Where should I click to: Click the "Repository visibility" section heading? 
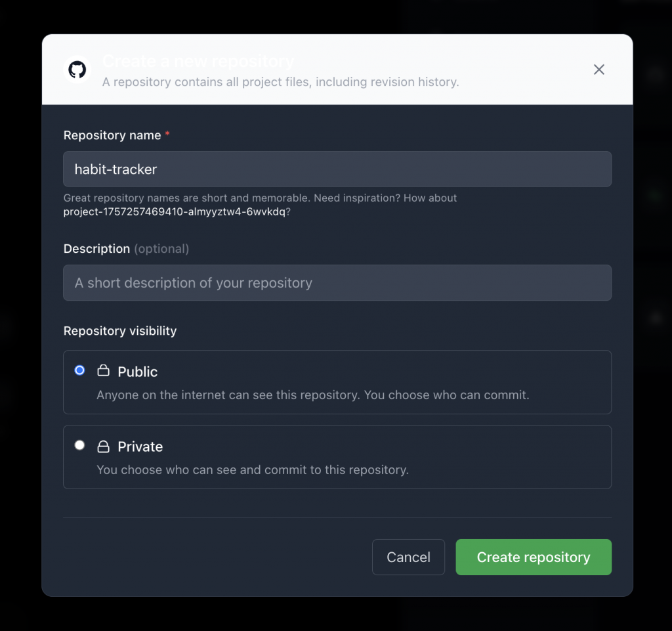click(x=120, y=331)
